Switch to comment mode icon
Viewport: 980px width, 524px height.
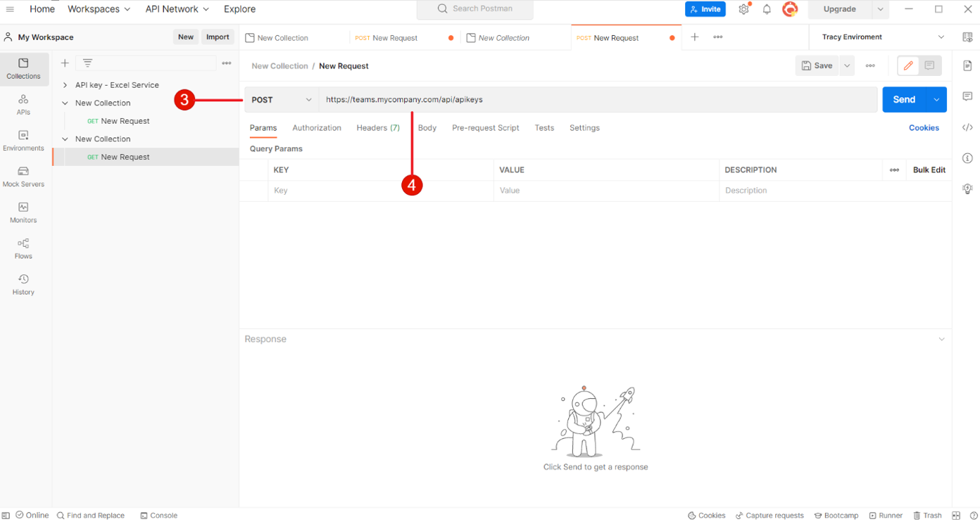click(929, 65)
